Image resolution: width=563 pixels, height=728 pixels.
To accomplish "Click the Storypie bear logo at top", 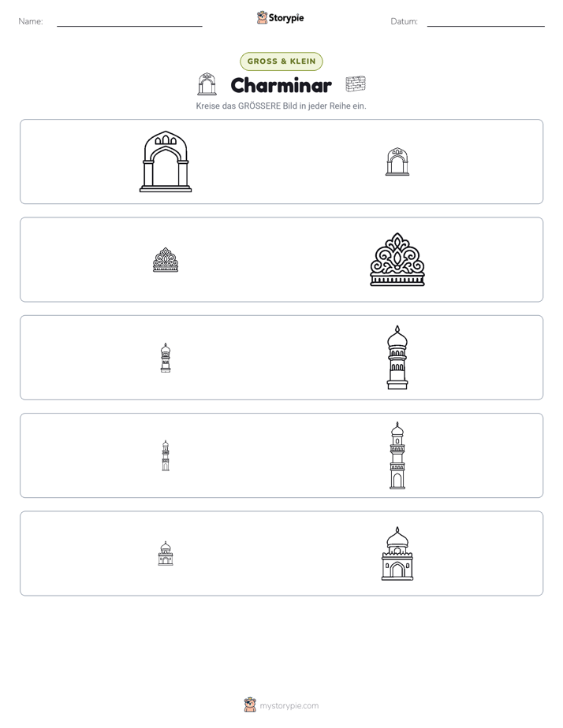I will (x=262, y=17).
